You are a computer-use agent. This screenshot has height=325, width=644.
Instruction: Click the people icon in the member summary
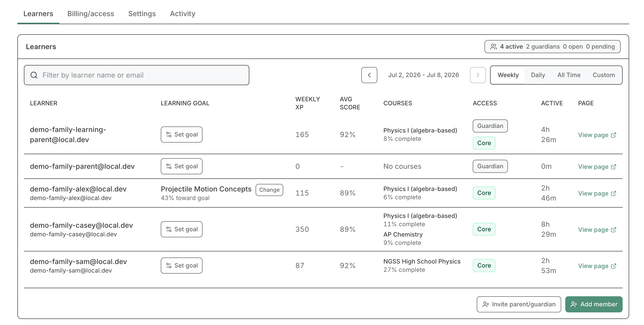493,47
